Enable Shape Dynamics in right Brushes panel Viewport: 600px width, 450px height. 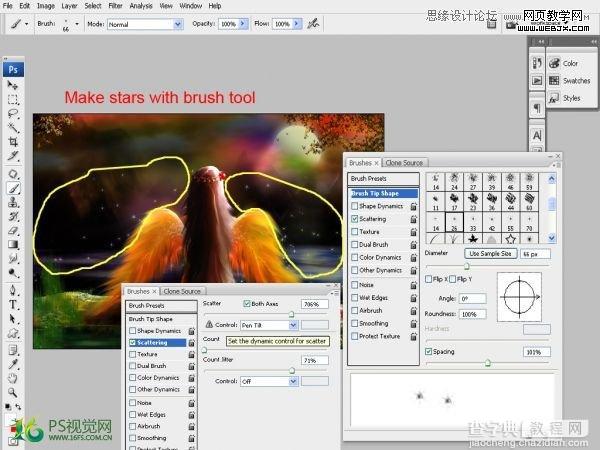coord(355,206)
